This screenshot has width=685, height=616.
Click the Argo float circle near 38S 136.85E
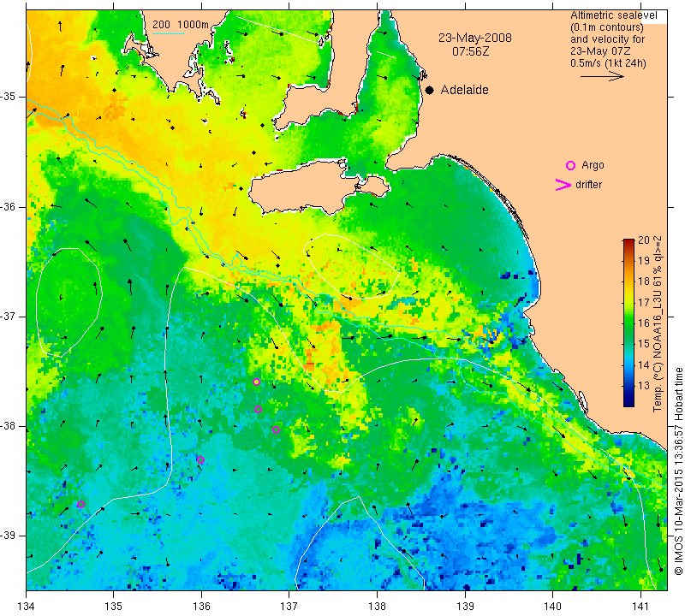click(x=276, y=429)
